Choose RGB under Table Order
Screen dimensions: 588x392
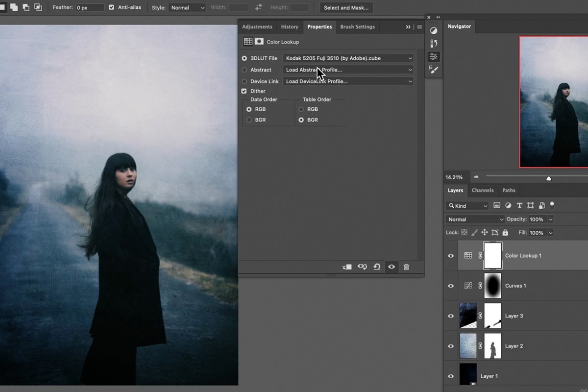301,109
